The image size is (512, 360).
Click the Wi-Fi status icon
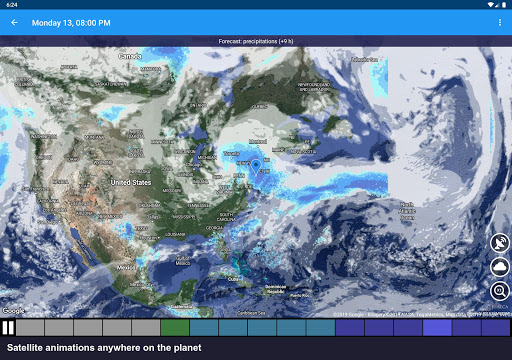pyautogui.click(x=490, y=5)
